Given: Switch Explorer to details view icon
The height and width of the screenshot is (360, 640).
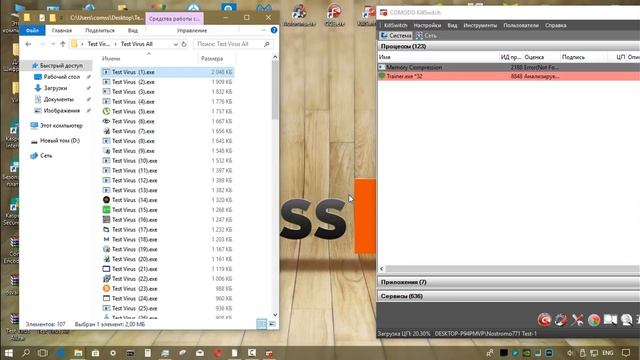Looking at the screenshot, I should (x=261, y=324).
